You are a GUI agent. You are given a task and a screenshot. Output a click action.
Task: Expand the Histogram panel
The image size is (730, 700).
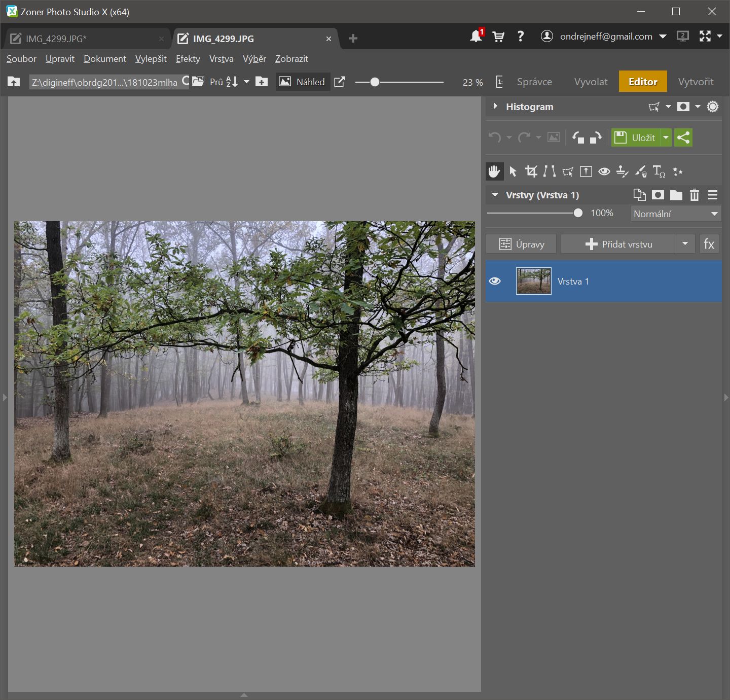[x=495, y=107]
